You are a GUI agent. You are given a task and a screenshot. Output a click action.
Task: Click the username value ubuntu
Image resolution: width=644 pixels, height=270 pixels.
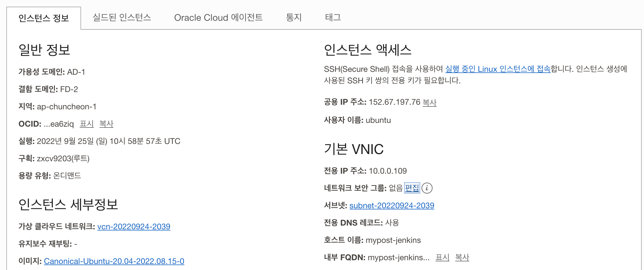[378, 120]
